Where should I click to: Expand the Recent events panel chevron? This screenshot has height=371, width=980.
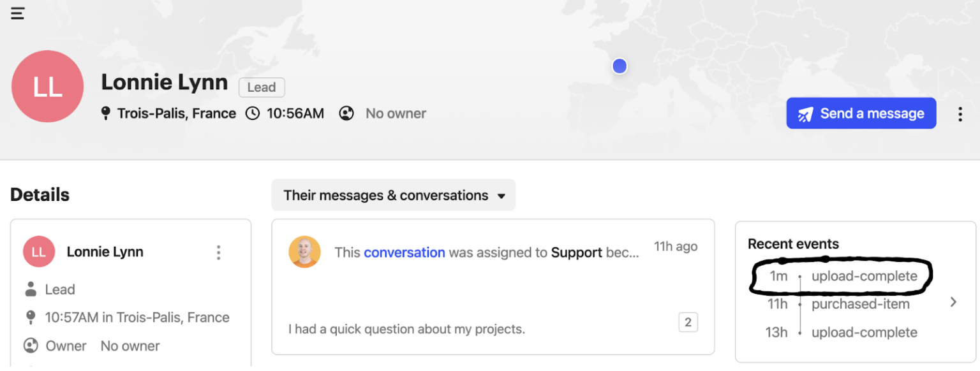pos(953,301)
